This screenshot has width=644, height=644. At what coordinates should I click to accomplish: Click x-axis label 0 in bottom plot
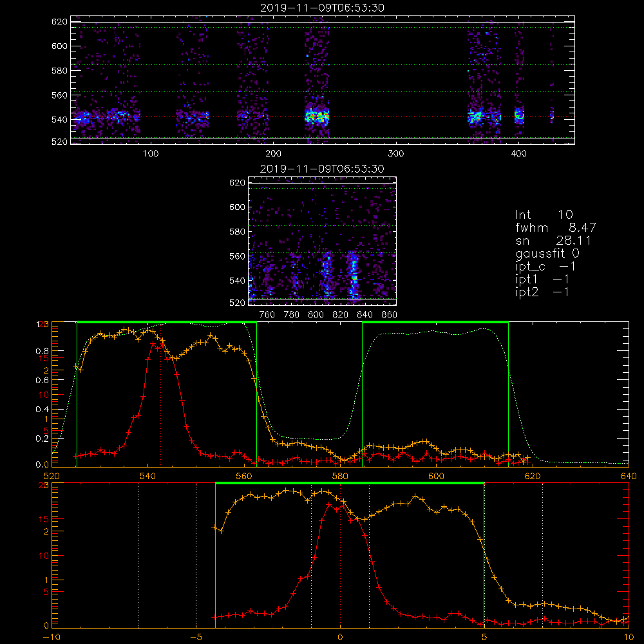pyautogui.click(x=340, y=638)
